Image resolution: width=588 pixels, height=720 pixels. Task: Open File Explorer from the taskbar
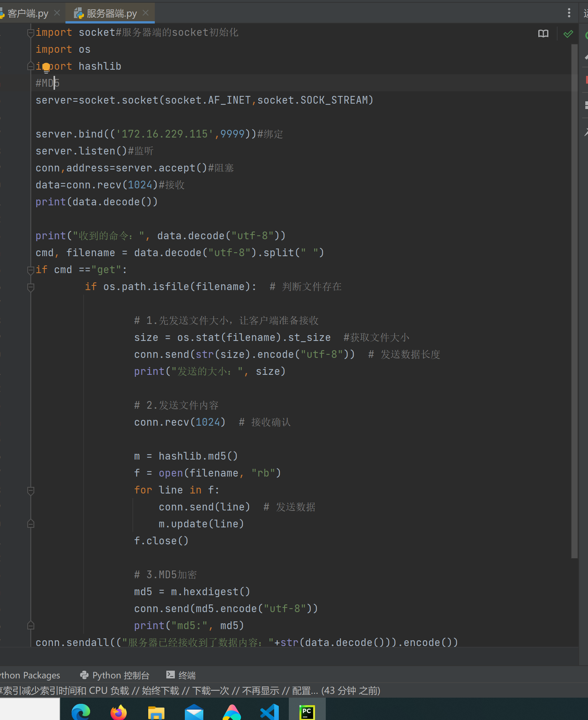pyautogui.click(x=156, y=712)
